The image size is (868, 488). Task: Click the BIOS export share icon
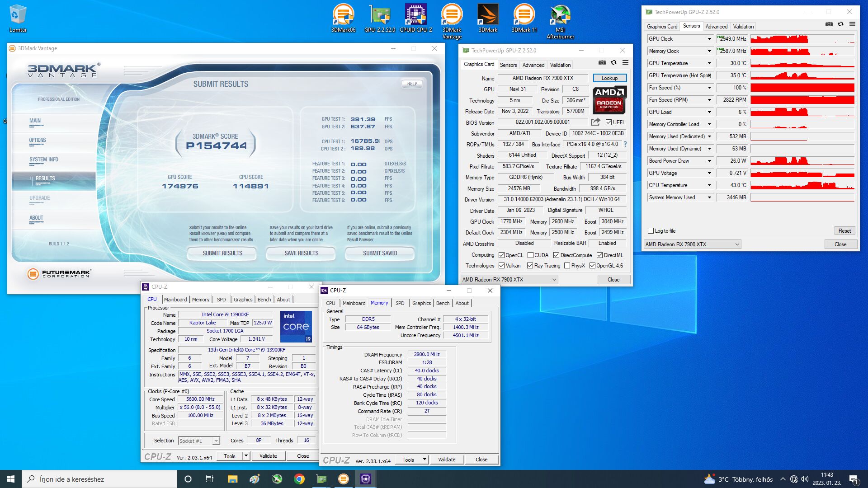[x=595, y=122]
